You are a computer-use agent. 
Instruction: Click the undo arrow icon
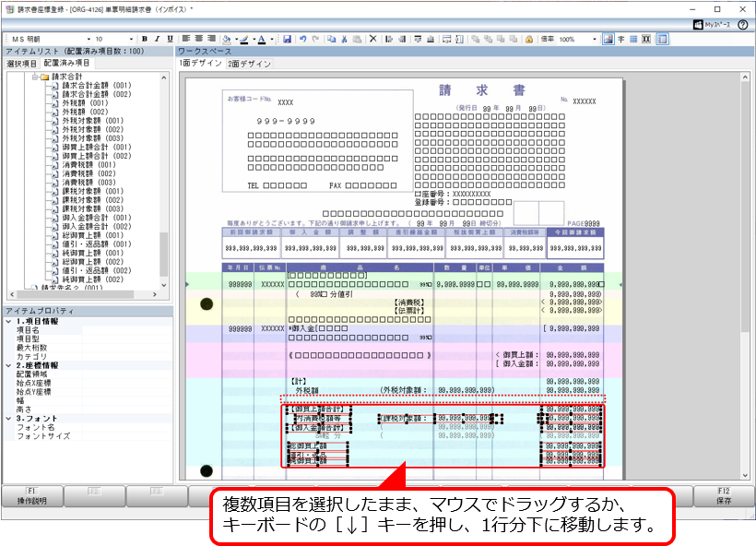pos(302,39)
